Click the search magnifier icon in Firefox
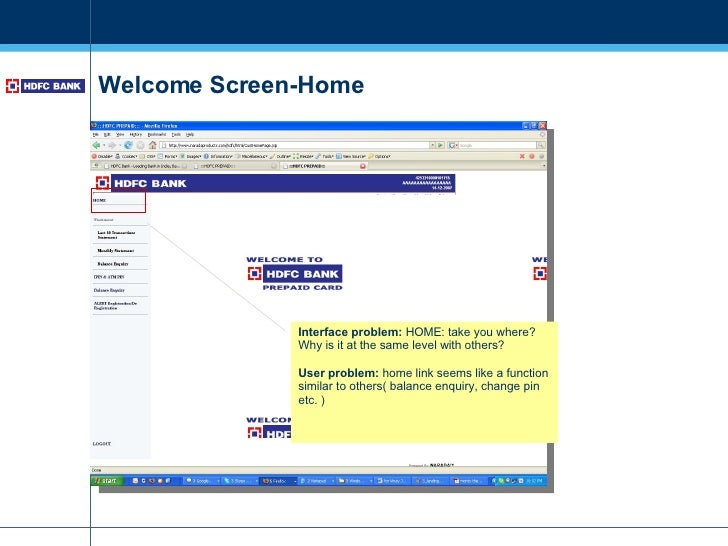 pyautogui.click(x=540, y=145)
